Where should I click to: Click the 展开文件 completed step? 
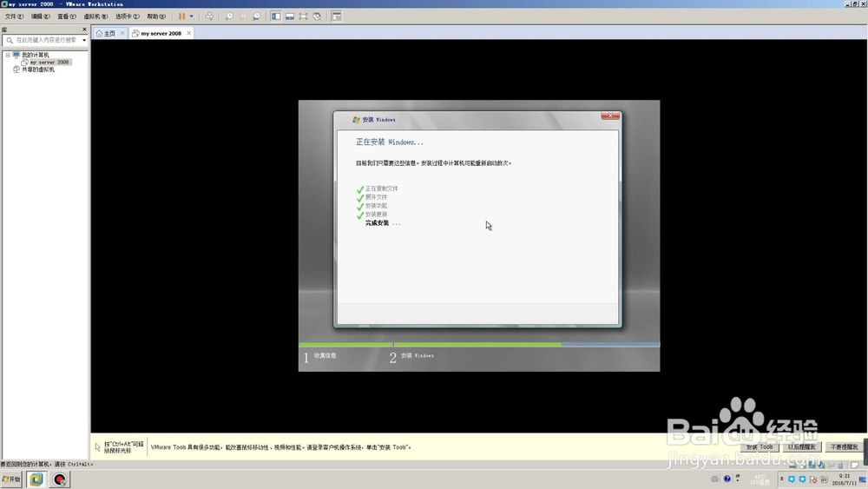[376, 197]
